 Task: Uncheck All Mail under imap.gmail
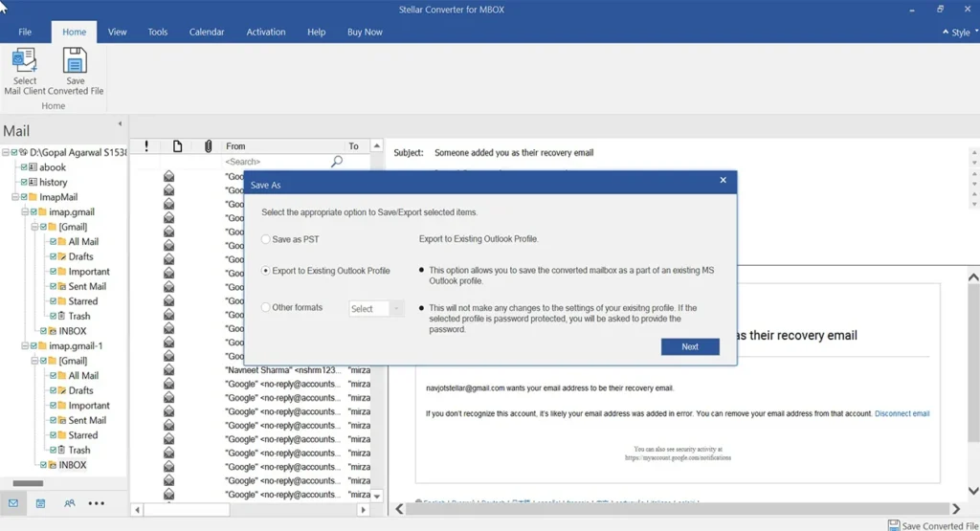point(54,242)
